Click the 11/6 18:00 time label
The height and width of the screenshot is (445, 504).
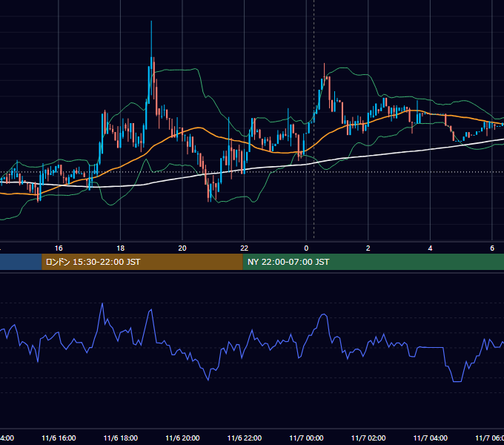(x=121, y=438)
